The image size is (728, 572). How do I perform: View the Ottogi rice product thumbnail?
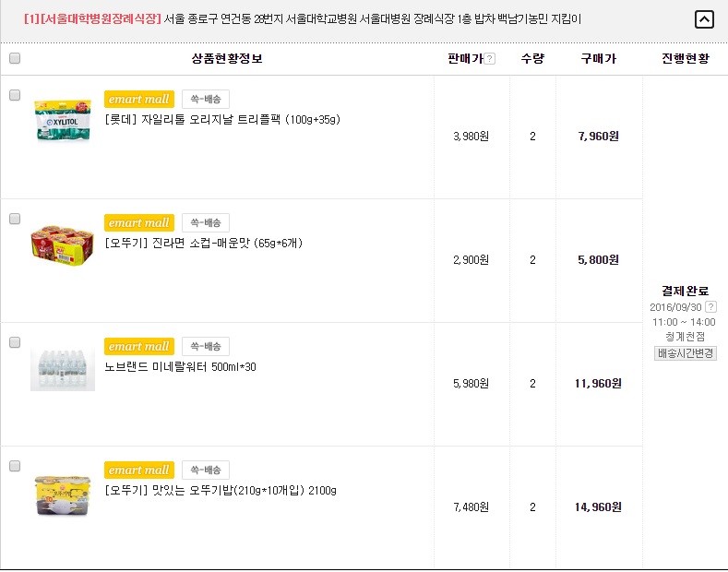[x=63, y=492]
